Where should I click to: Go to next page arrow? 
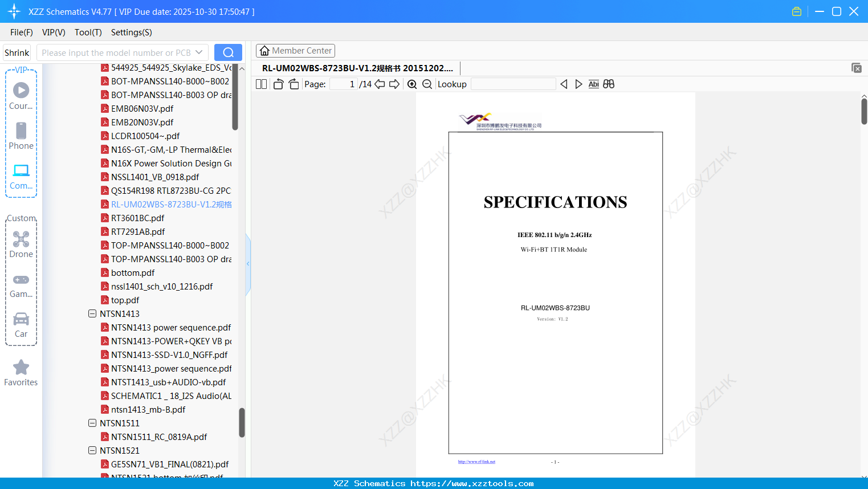(x=394, y=84)
